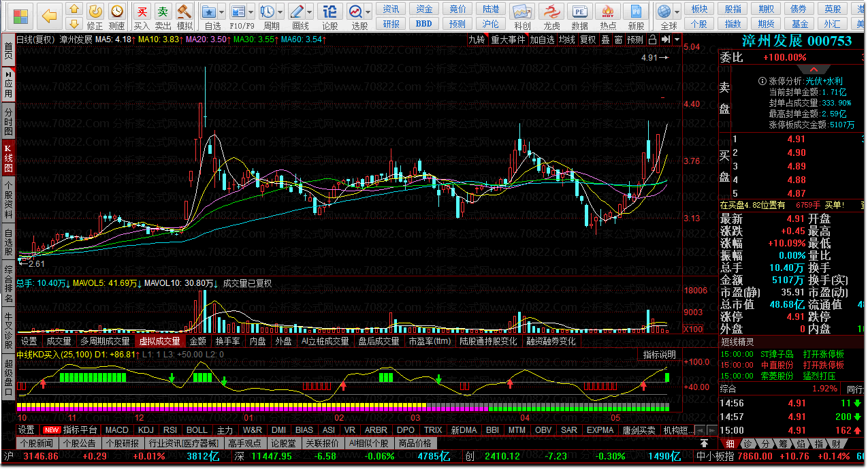The height and width of the screenshot is (469, 868).
Task: Click the 修正 refresh icon
Action: [96, 12]
